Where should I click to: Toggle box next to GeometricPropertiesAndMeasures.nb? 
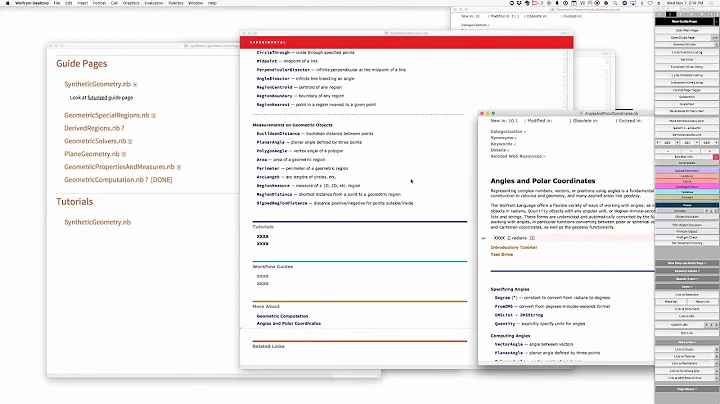coord(179,167)
